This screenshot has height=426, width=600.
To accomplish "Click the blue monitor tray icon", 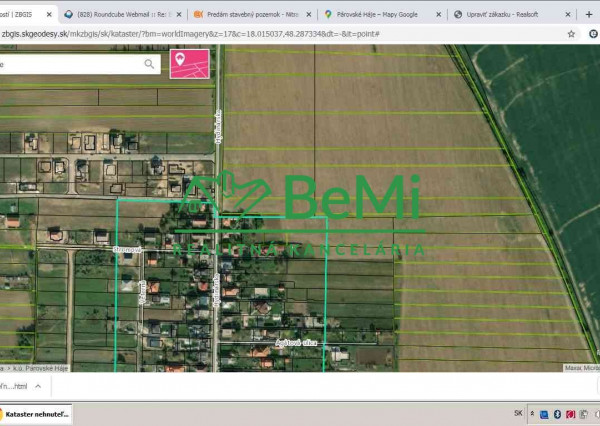I will click(544, 414).
